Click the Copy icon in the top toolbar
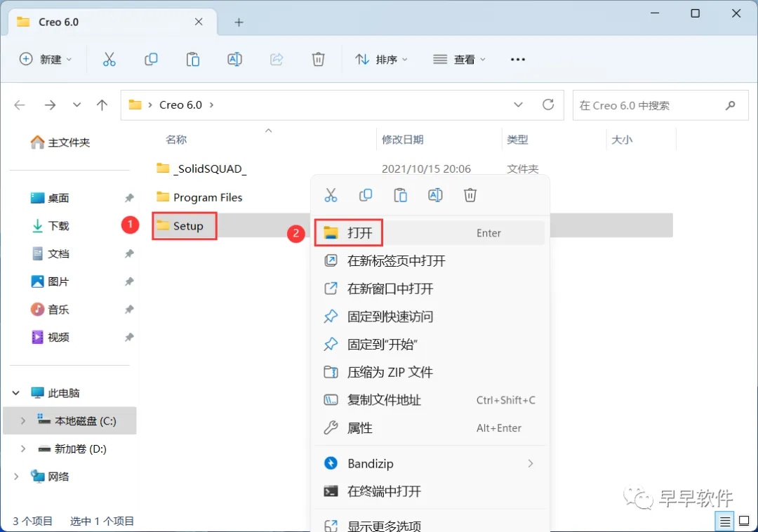The image size is (758, 532). coord(151,60)
